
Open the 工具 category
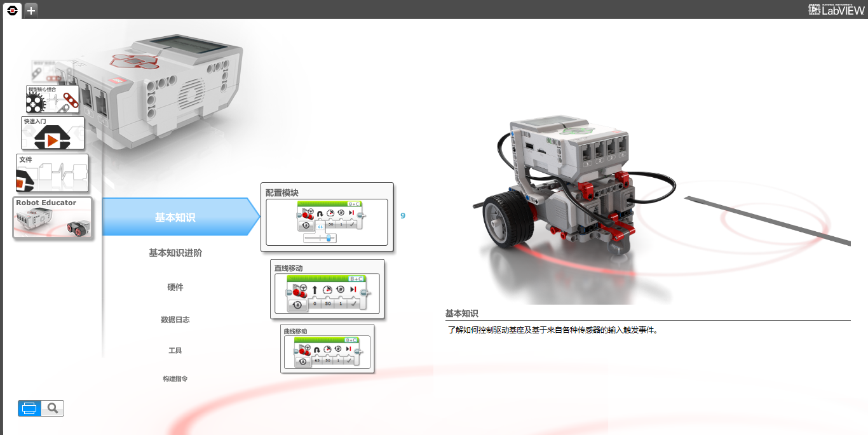[175, 350]
